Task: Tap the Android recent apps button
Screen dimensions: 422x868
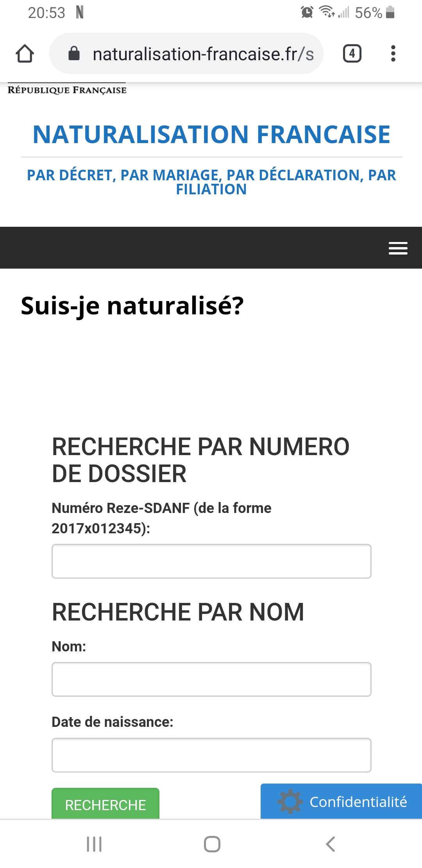Action: (x=94, y=844)
